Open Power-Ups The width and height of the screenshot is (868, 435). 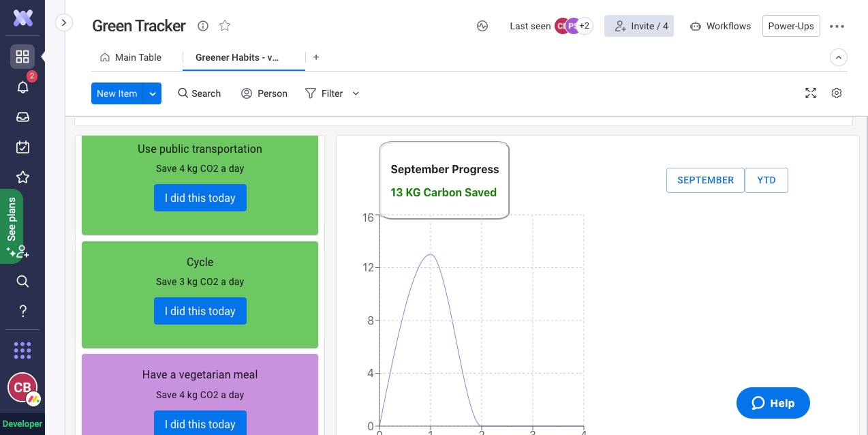(x=791, y=26)
